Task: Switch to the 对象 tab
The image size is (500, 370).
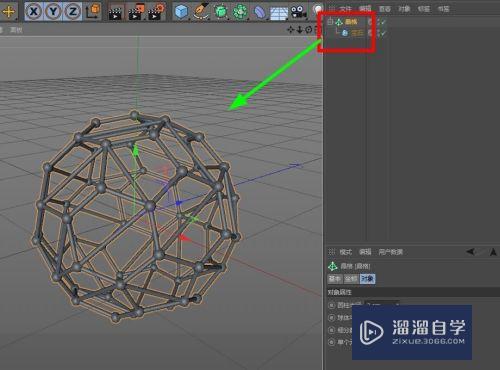Action: tap(367, 279)
